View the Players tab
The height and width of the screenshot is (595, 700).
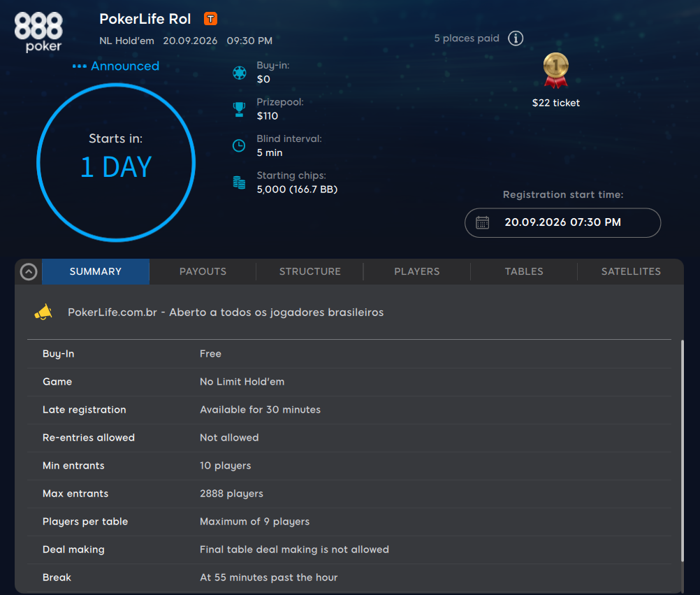(x=417, y=271)
